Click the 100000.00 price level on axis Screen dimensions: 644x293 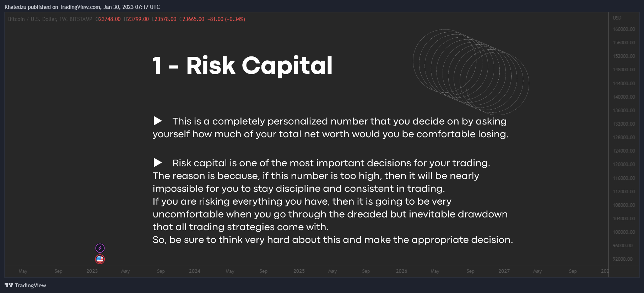[x=624, y=232]
